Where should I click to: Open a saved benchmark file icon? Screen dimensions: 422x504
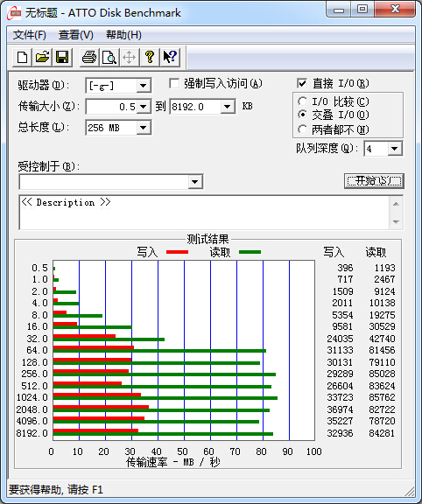(42, 57)
